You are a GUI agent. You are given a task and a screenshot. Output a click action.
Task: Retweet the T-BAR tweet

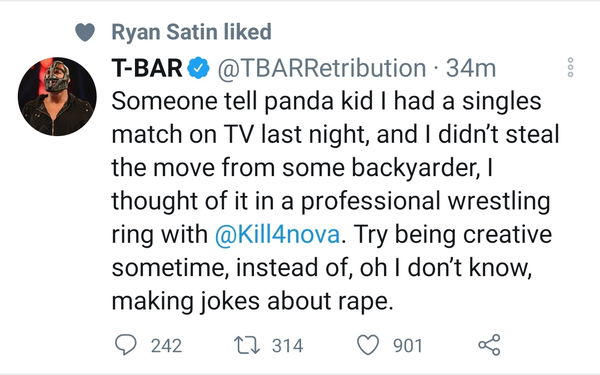[247, 345]
